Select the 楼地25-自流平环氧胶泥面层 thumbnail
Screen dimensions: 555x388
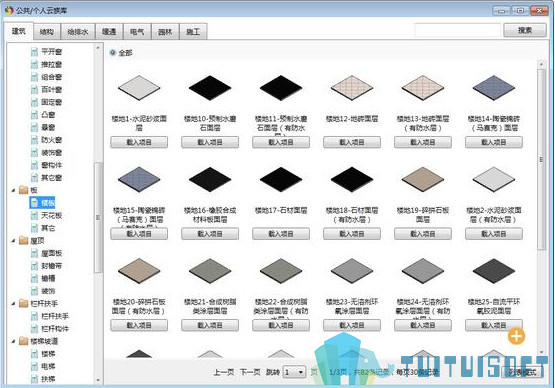(x=494, y=271)
